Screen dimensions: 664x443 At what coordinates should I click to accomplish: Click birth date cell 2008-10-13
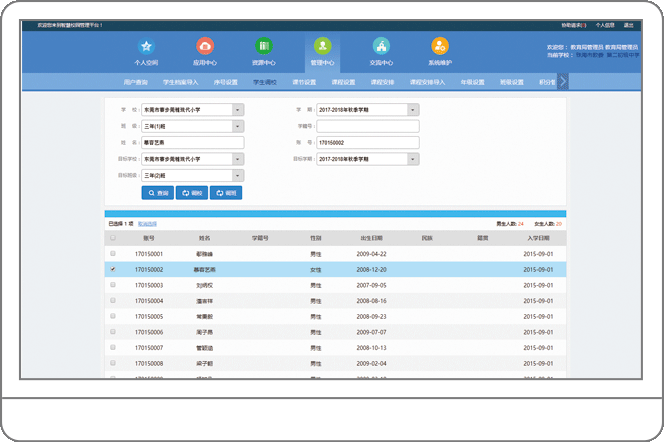[x=371, y=348]
